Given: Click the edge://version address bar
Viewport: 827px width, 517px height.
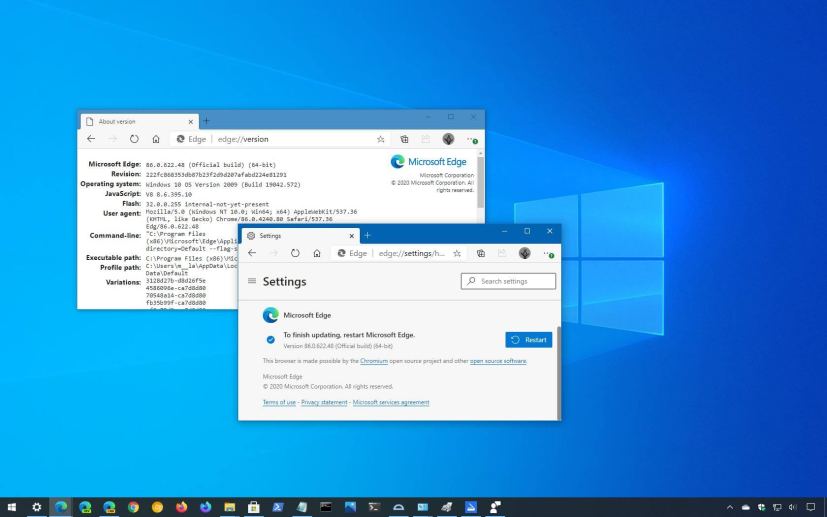Looking at the screenshot, I should [280, 139].
